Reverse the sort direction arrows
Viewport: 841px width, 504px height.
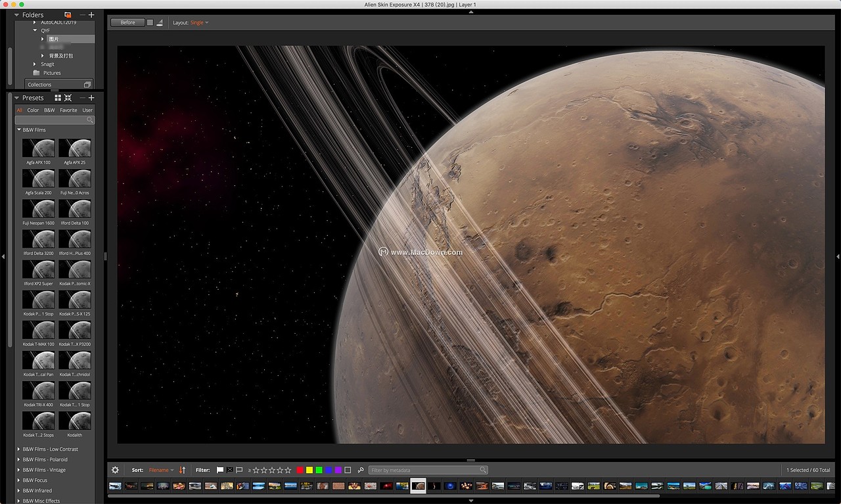tap(183, 470)
